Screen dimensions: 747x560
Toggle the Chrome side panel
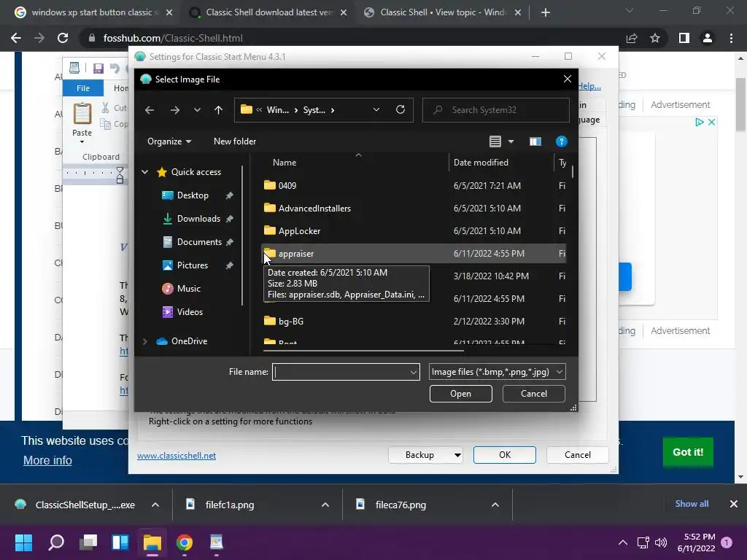pyautogui.click(x=684, y=38)
